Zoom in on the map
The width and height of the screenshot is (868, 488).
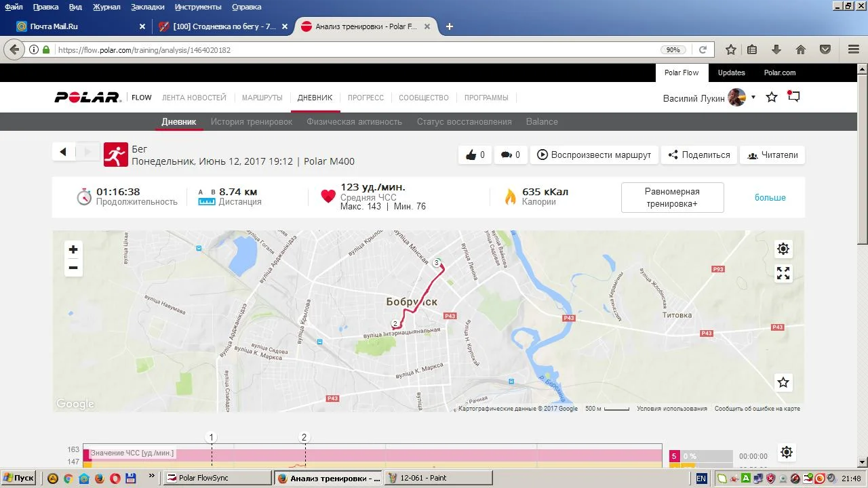coord(73,249)
